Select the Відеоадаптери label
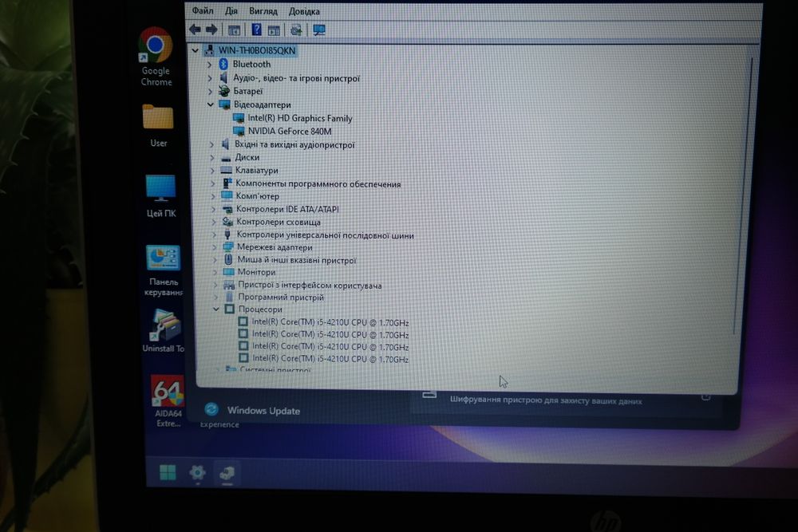This screenshot has height=532, width=798. coord(262,104)
